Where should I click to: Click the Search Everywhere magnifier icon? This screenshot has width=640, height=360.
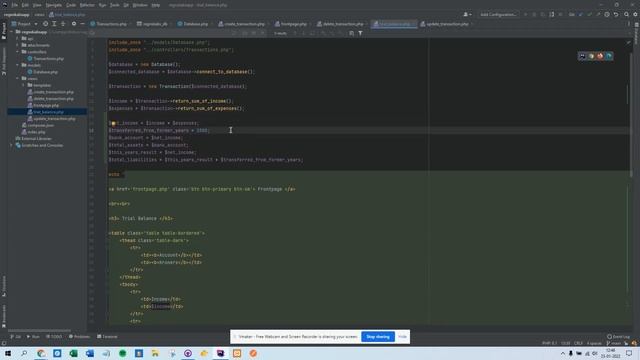click(x=627, y=14)
